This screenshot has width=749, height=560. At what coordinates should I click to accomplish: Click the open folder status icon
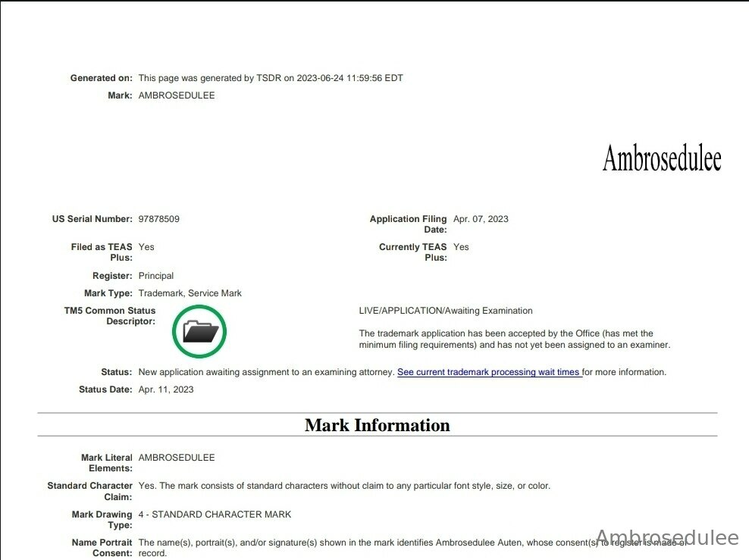[199, 331]
